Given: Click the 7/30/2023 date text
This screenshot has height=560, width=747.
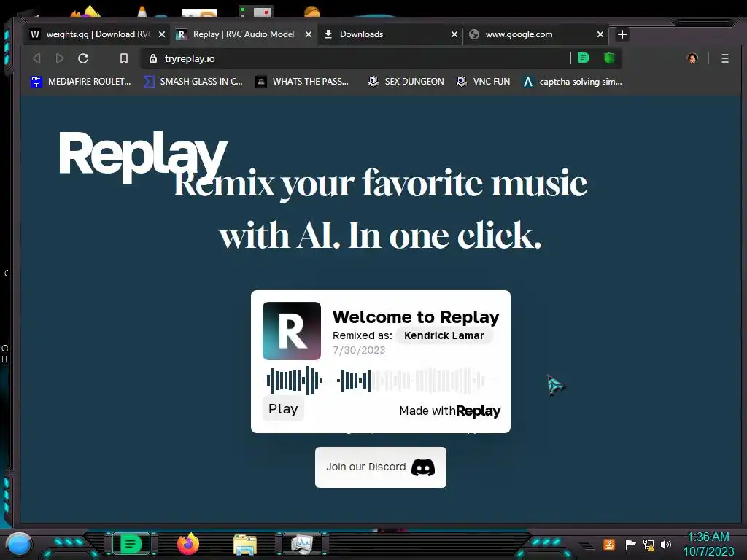Looking at the screenshot, I should click(359, 351).
